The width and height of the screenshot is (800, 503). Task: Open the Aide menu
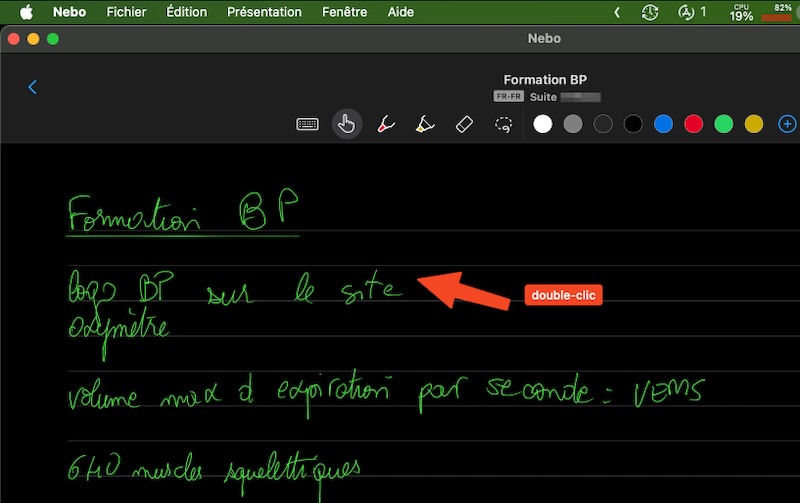(400, 12)
